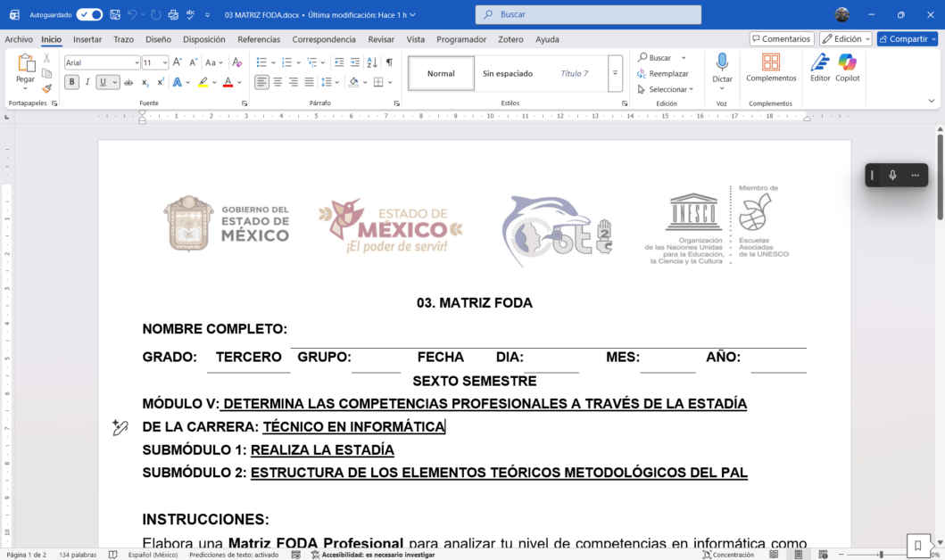Open the Copilot assistant icon
The width and height of the screenshot is (945, 560).
(x=847, y=62)
